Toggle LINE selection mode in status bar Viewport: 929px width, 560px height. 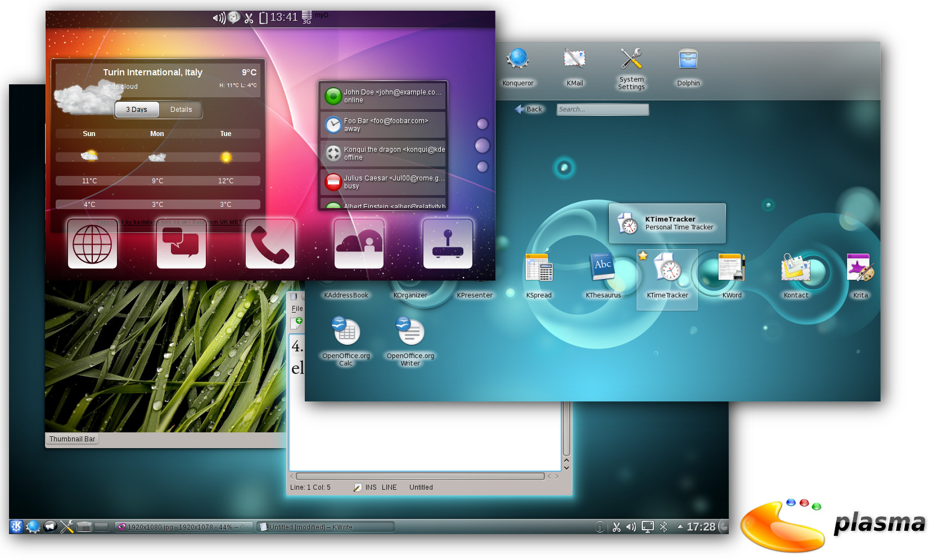[x=389, y=487]
